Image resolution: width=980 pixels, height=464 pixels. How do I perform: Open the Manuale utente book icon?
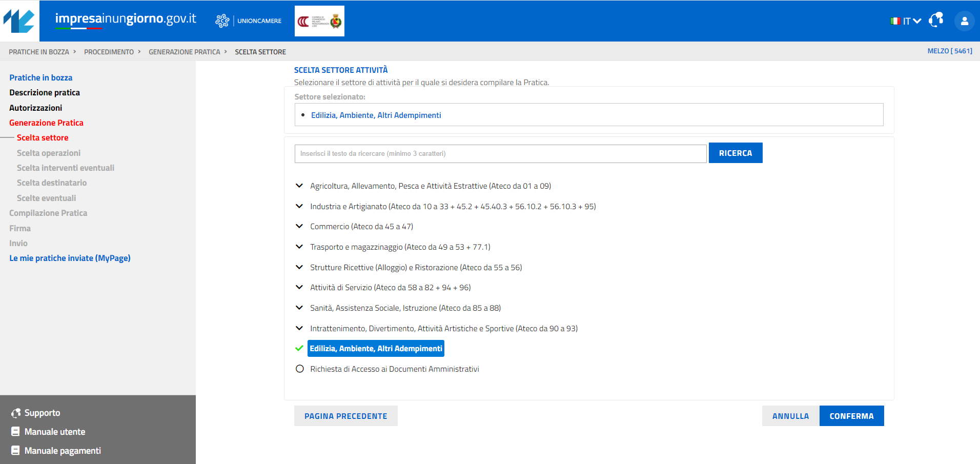tap(15, 432)
